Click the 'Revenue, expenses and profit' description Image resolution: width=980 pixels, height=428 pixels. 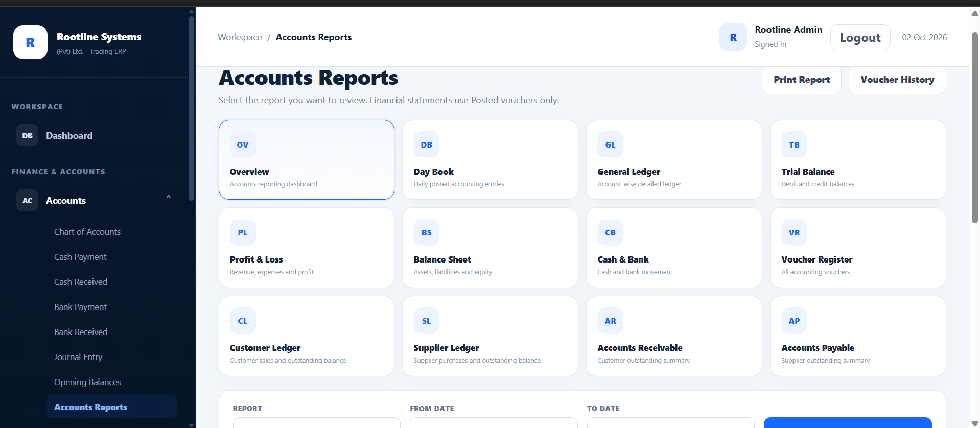[272, 272]
